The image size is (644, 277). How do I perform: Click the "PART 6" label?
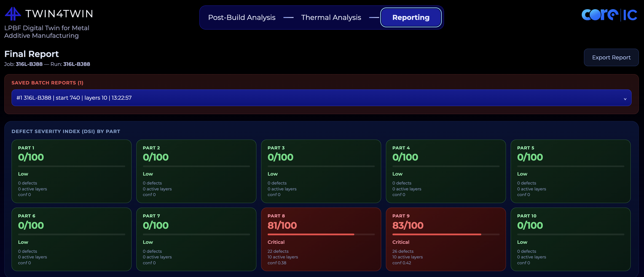(x=27, y=216)
